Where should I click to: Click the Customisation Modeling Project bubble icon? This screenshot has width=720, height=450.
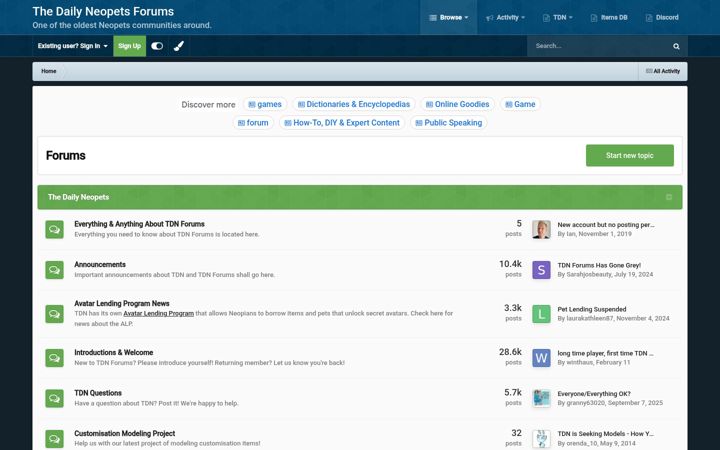[x=54, y=439]
